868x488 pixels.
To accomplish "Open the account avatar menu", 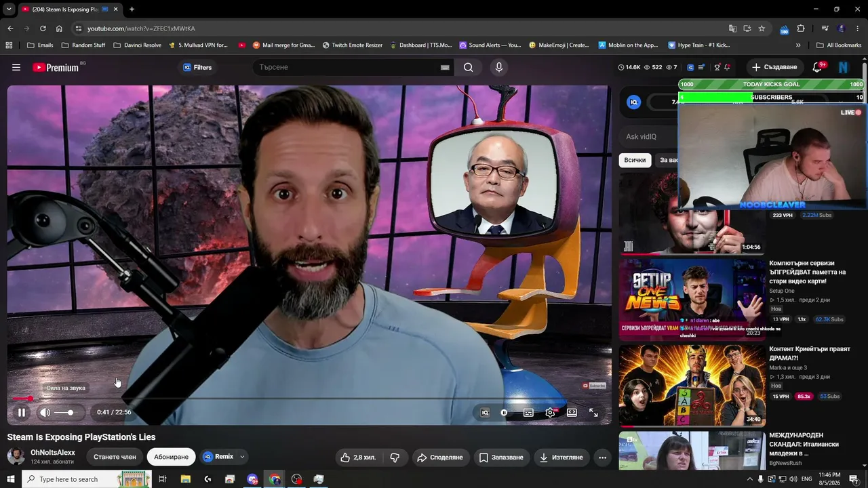I will (x=844, y=67).
